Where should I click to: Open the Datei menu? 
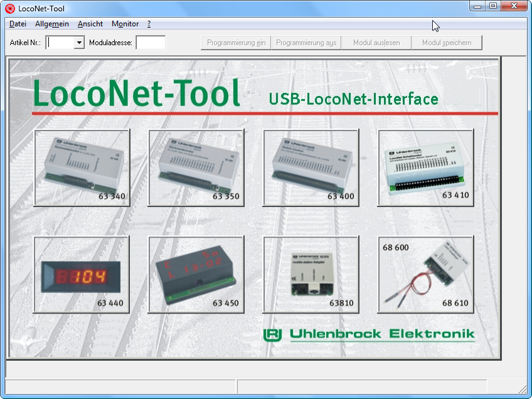(18, 24)
